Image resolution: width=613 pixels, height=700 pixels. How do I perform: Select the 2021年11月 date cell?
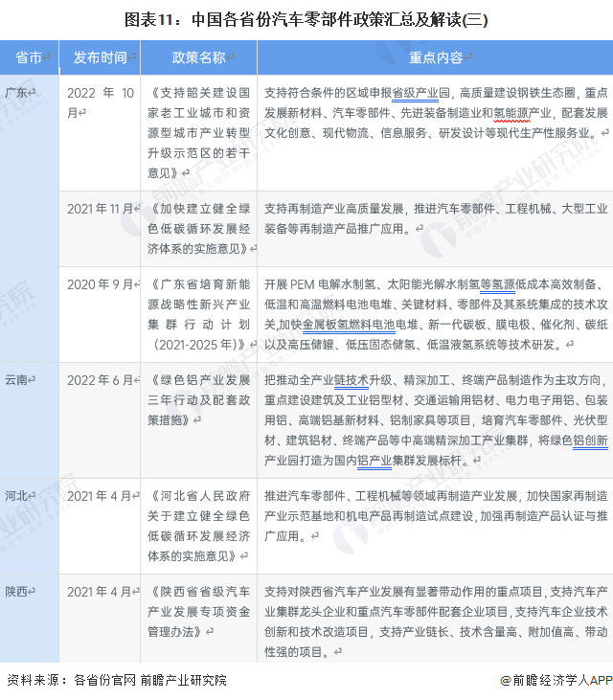click(x=101, y=208)
